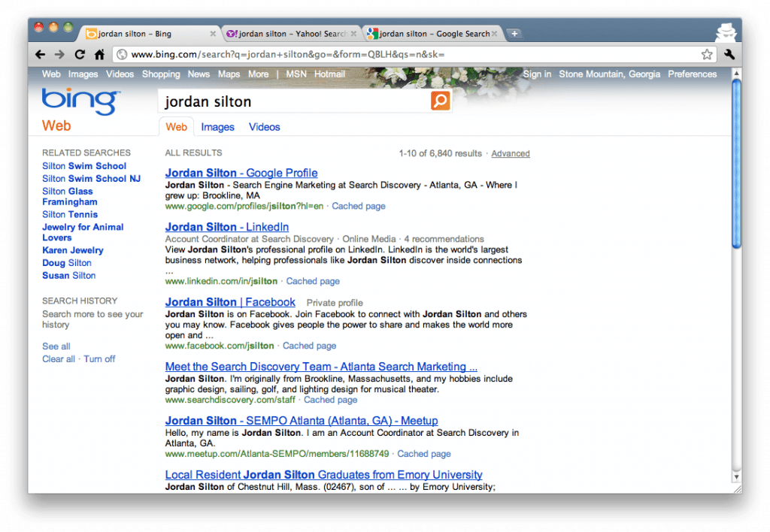Screen dimensions: 770x532
Task: Close the Google Search tab
Action: (495, 34)
